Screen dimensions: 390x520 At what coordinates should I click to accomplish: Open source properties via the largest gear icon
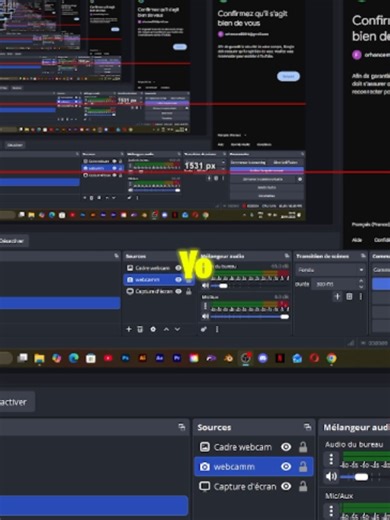pyautogui.click(x=153, y=329)
